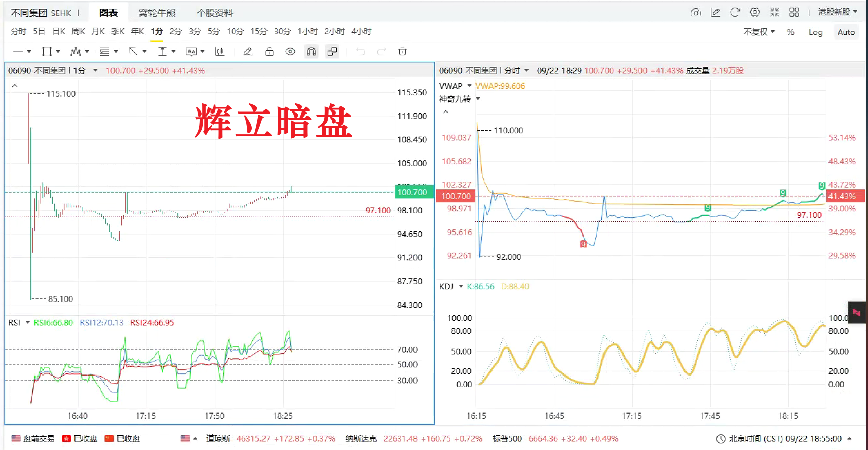This screenshot has height=450, width=868.
Task: Toggle Log scale mode
Action: click(x=816, y=32)
